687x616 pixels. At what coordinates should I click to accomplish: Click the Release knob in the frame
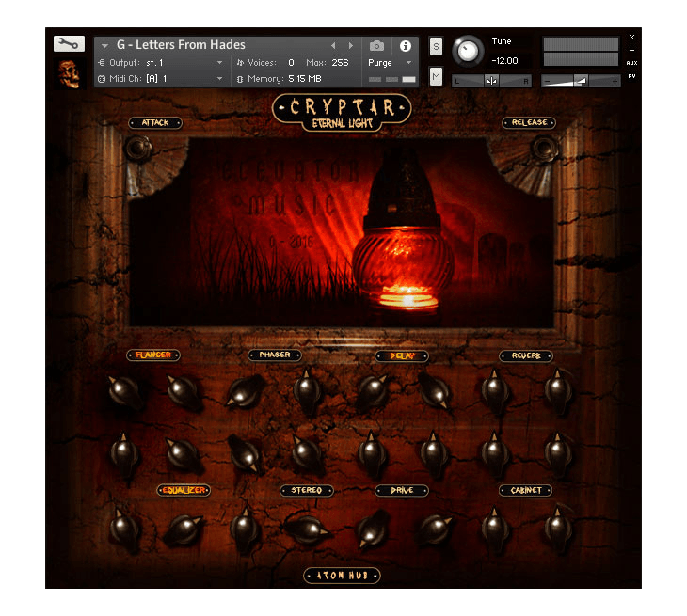tap(543, 147)
